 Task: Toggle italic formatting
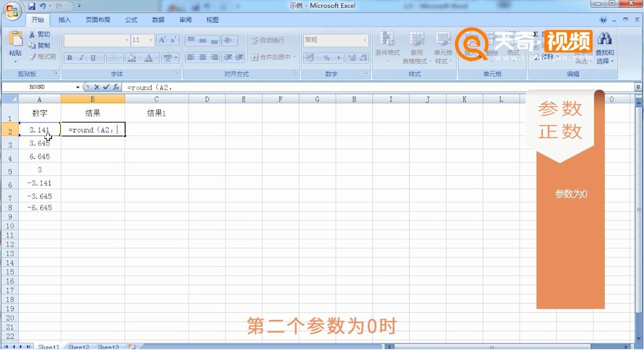pos(81,58)
